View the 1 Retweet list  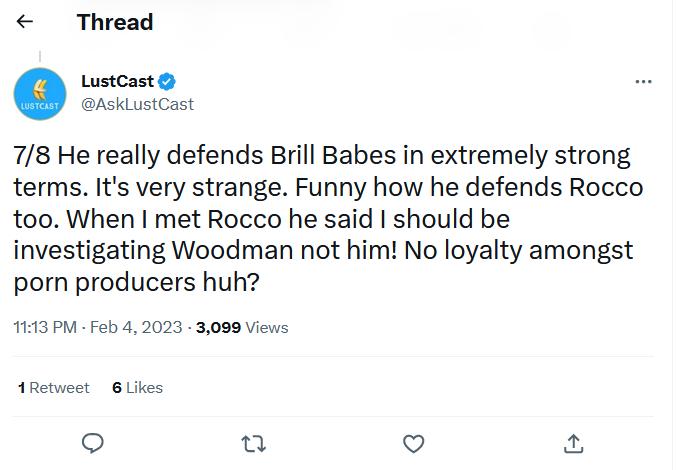tap(54, 388)
